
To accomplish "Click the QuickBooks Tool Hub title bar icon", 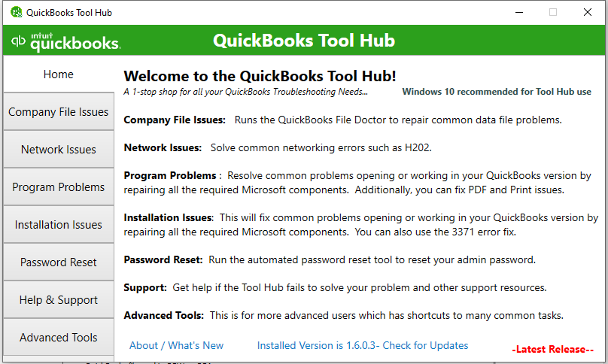I will (x=15, y=12).
